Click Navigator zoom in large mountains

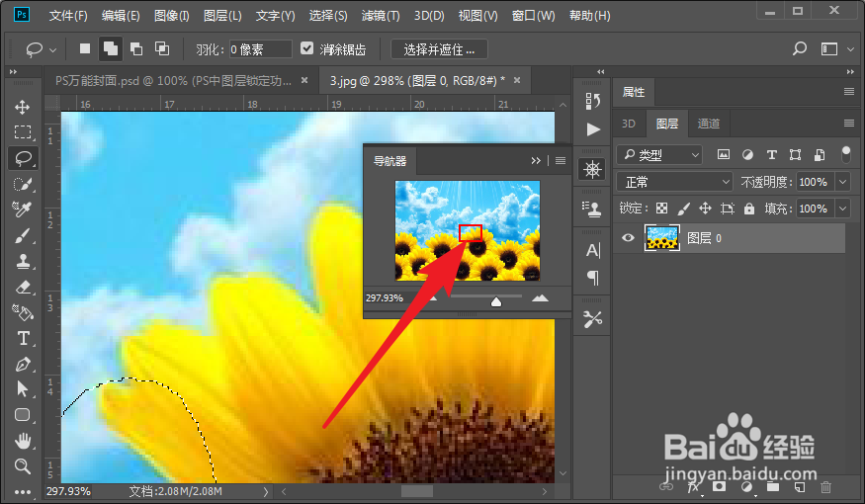(540, 298)
